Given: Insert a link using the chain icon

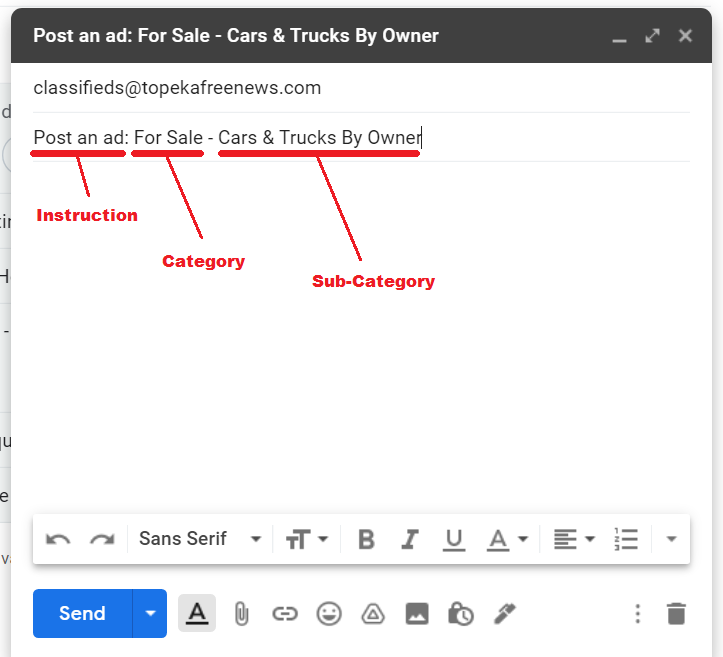Looking at the screenshot, I should 284,614.
